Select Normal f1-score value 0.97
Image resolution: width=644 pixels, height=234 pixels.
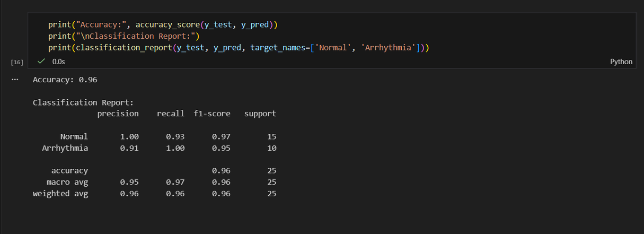click(x=221, y=136)
